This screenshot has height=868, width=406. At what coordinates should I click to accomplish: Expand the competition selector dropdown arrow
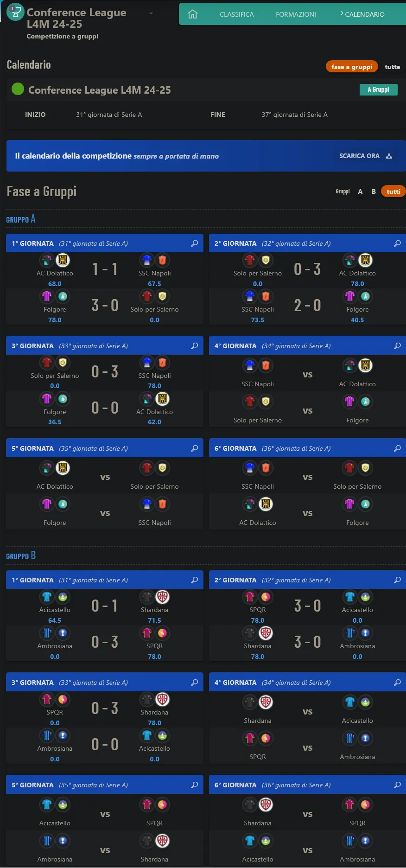151,13
